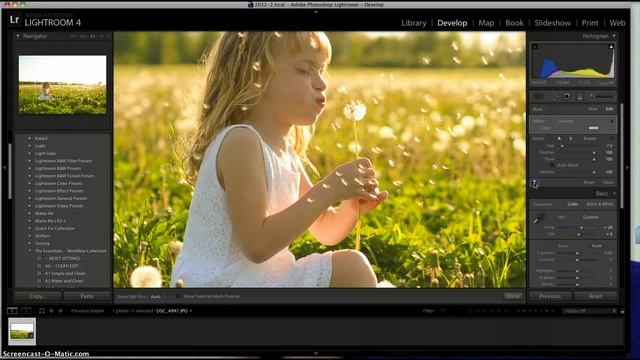Expand the Lightroom B&W Filter Presets folder
640x360 pixels.
point(29,161)
